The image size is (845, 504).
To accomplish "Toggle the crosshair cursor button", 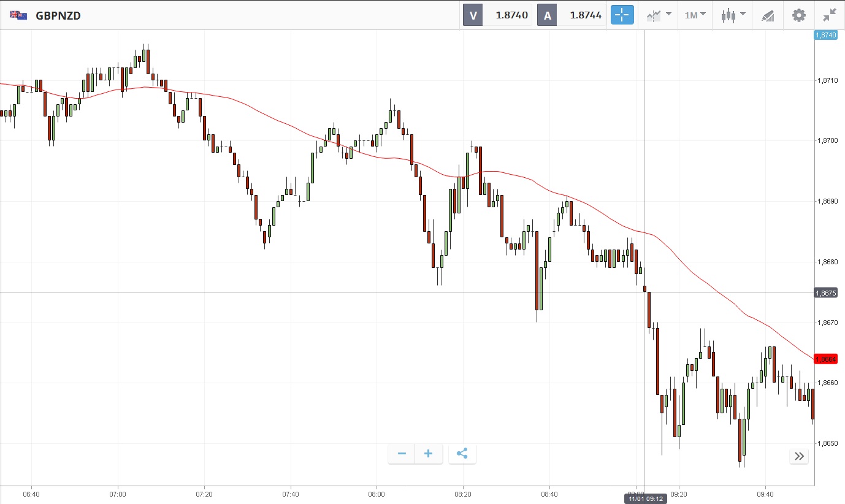I will point(622,15).
